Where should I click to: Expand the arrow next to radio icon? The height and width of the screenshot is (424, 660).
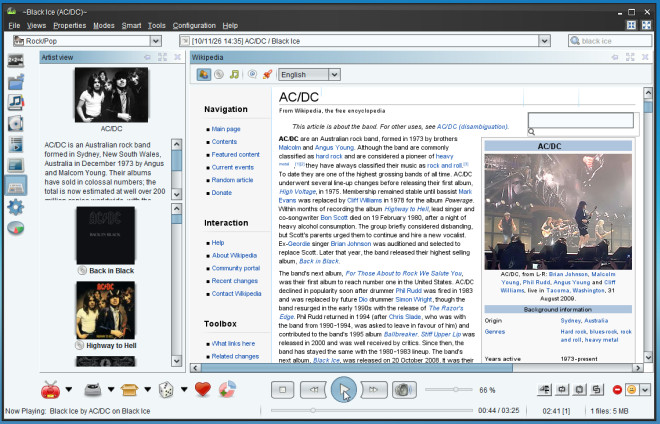(69, 389)
